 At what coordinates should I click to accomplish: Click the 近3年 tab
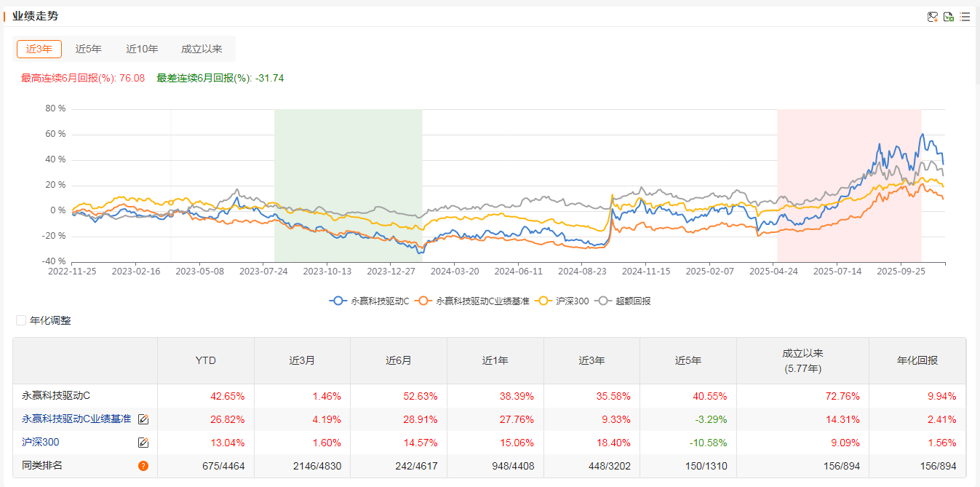tap(39, 50)
